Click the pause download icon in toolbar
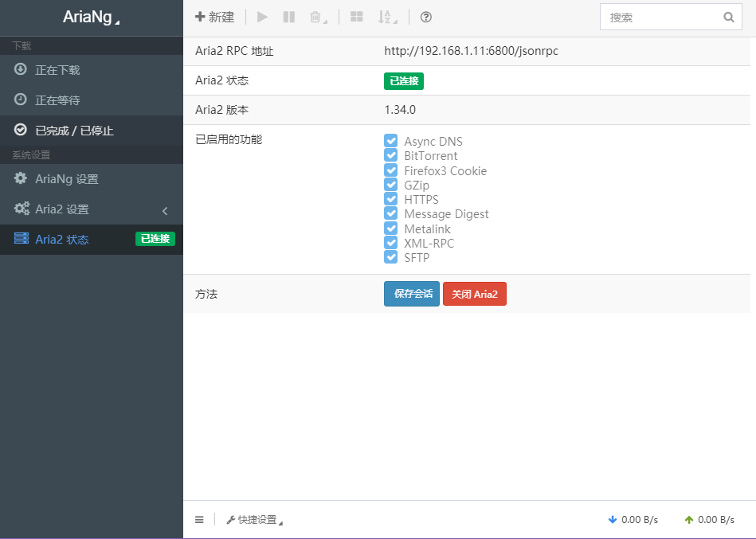This screenshot has height=539, width=756. click(288, 17)
